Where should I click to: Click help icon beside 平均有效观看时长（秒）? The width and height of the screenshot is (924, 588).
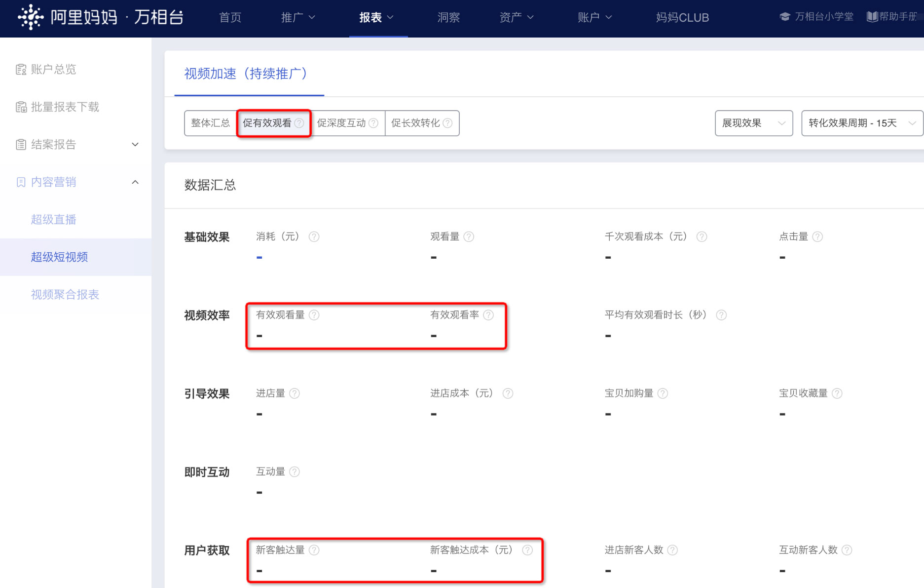(x=721, y=315)
